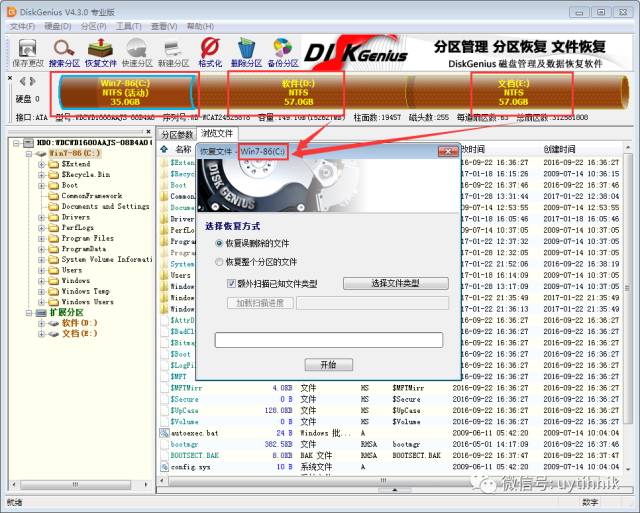Select autoexec.bat file icon in list
640x513 pixels.
click(x=164, y=433)
